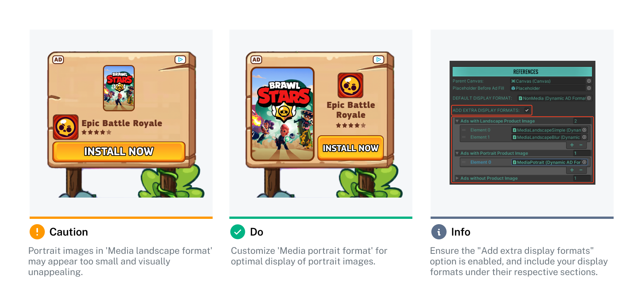The image size is (644, 307).
Task: Collapse Ads with Portrait Product Image list
Action: point(457,153)
